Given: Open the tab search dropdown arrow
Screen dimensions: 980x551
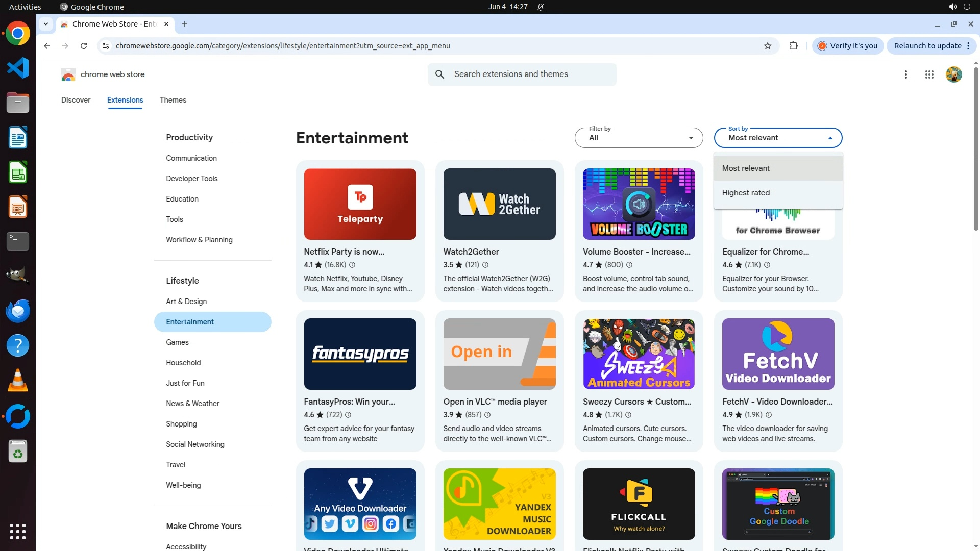Looking at the screenshot, I should point(46,24).
